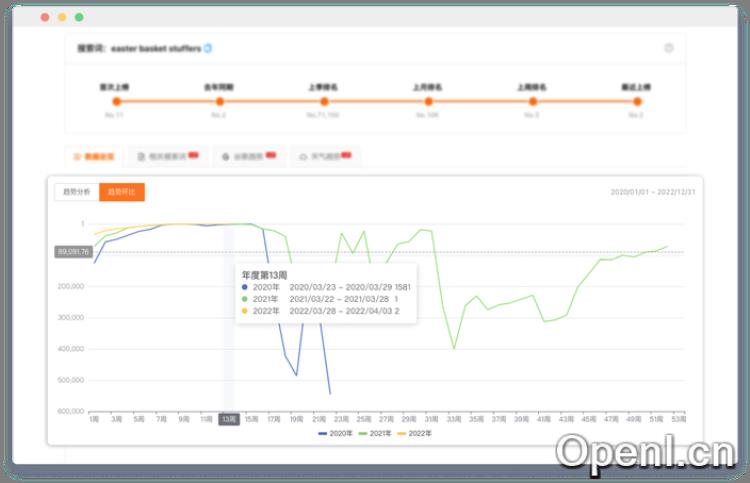Viewport: 750px width, 483px height.
Task: Click the green macOS maximize button
Action: click(79, 17)
